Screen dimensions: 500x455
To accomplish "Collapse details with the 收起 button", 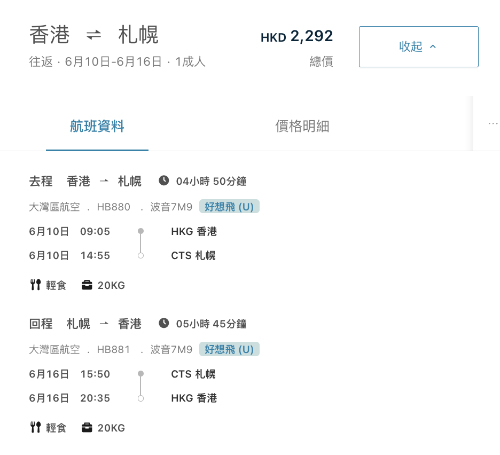I will pos(419,47).
